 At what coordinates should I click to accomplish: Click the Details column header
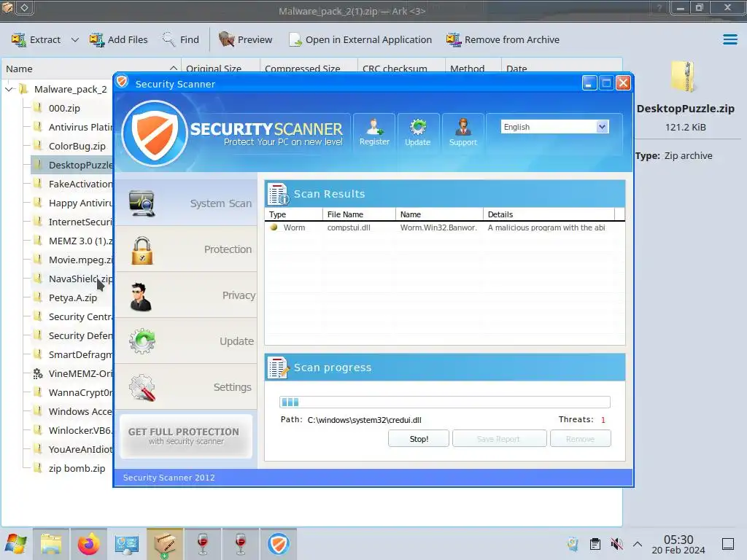(549, 214)
